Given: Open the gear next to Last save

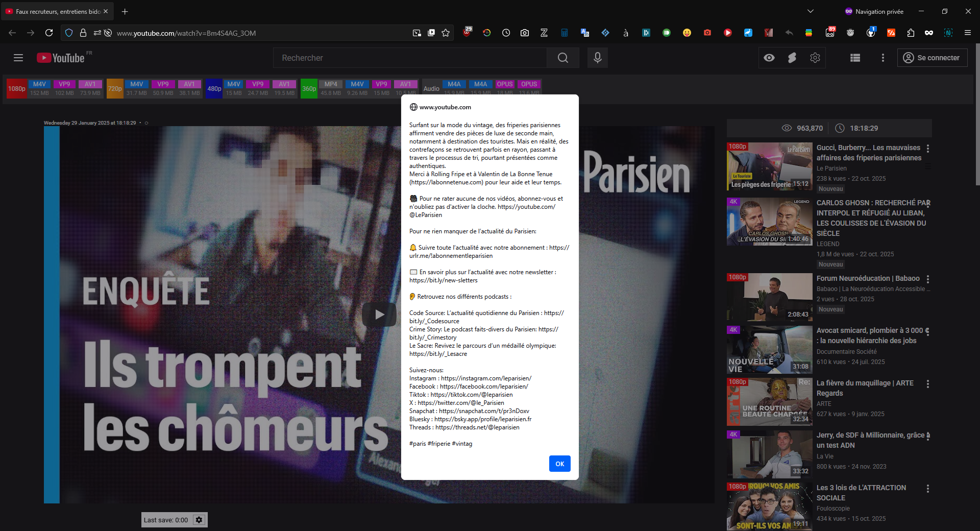Looking at the screenshot, I should [x=199, y=520].
